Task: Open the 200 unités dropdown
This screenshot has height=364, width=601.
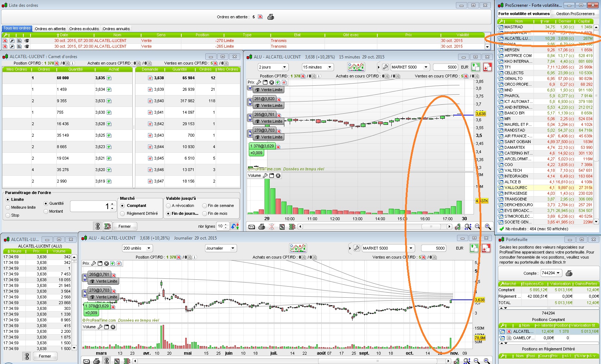Action: pyautogui.click(x=138, y=248)
